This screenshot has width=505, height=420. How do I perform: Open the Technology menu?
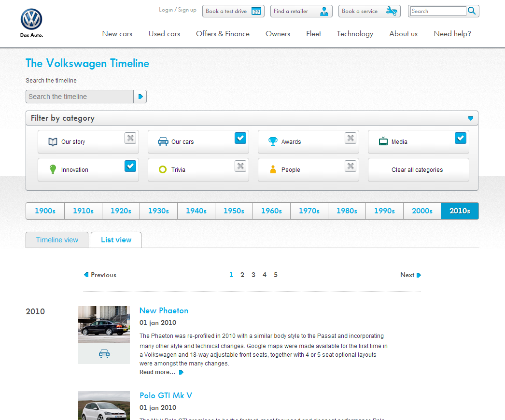[355, 34]
